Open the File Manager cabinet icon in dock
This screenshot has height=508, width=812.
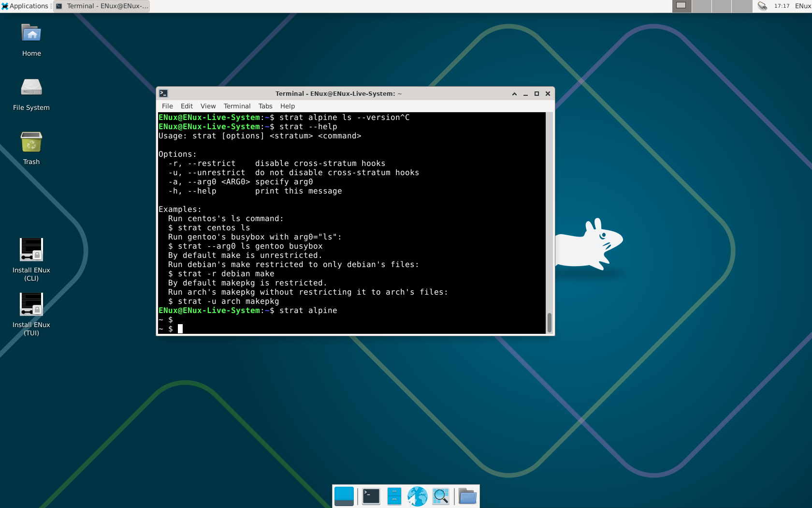click(394, 496)
